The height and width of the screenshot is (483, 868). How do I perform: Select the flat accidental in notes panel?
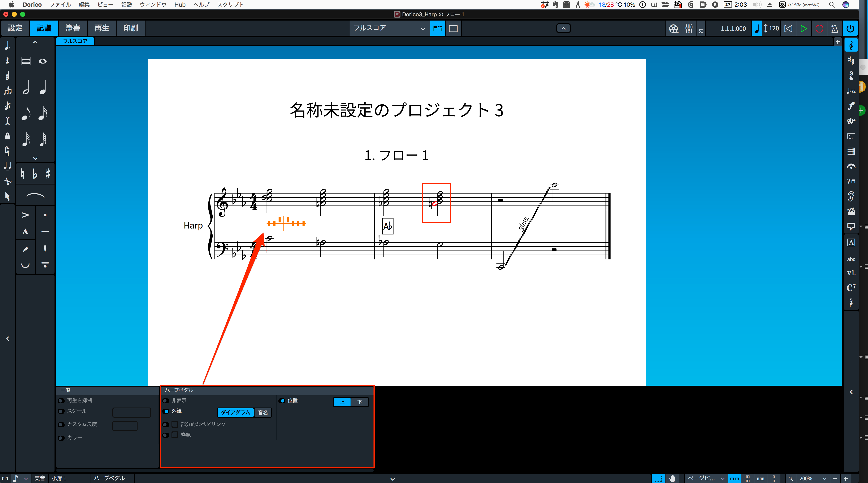pyautogui.click(x=35, y=174)
